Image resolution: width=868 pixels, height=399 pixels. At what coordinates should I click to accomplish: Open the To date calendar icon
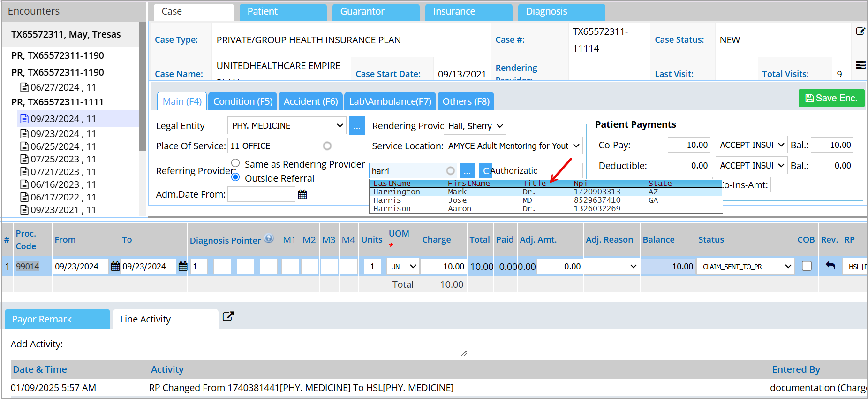[183, 267]
